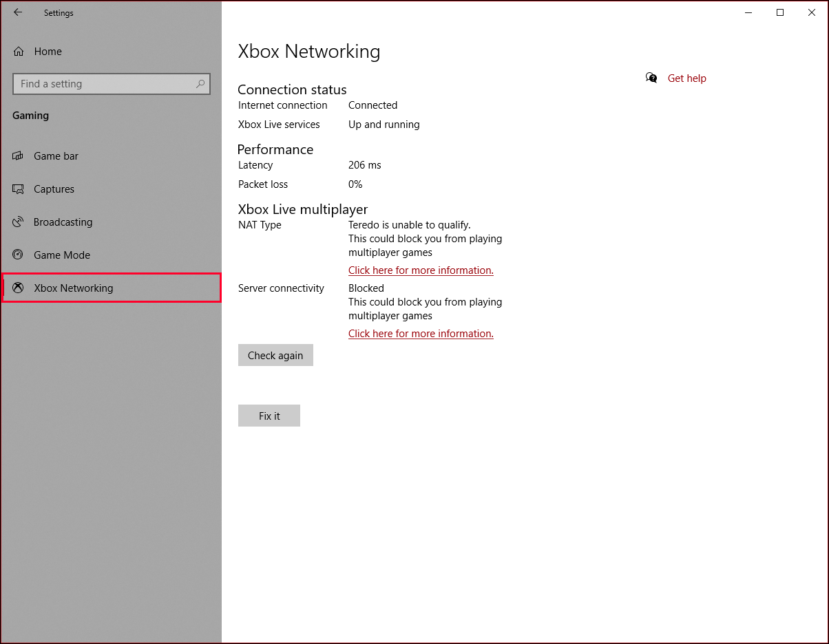
Task: Click the Xbox Live multiplayer heading
Action: click(303, 209)
